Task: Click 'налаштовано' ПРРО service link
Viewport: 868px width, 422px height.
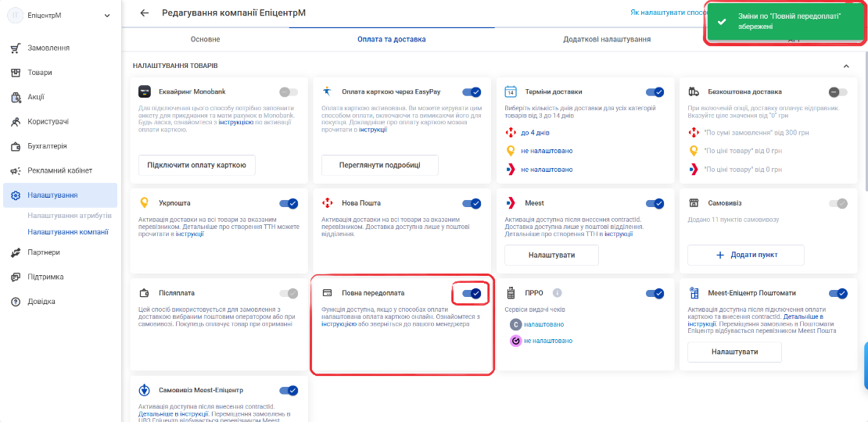Action: (544, 324)
